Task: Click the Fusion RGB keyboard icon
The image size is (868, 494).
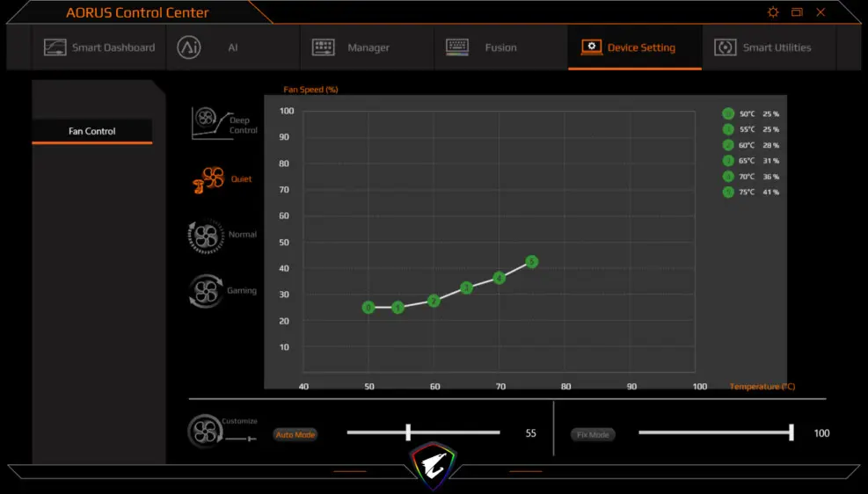Action: click(x=457, y=47)
